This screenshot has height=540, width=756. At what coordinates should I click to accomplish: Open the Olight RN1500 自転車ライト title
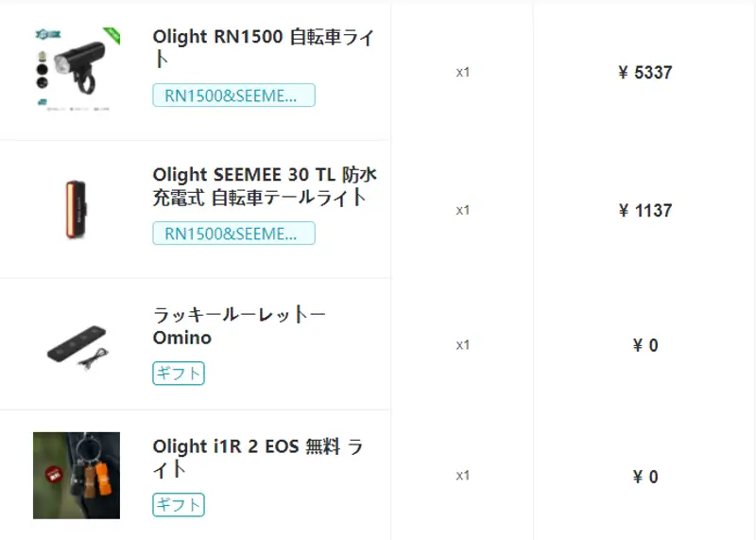(264, 48)
